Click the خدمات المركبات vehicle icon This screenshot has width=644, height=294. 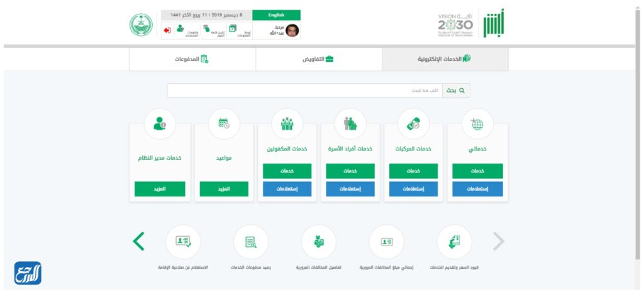point(414,124)
